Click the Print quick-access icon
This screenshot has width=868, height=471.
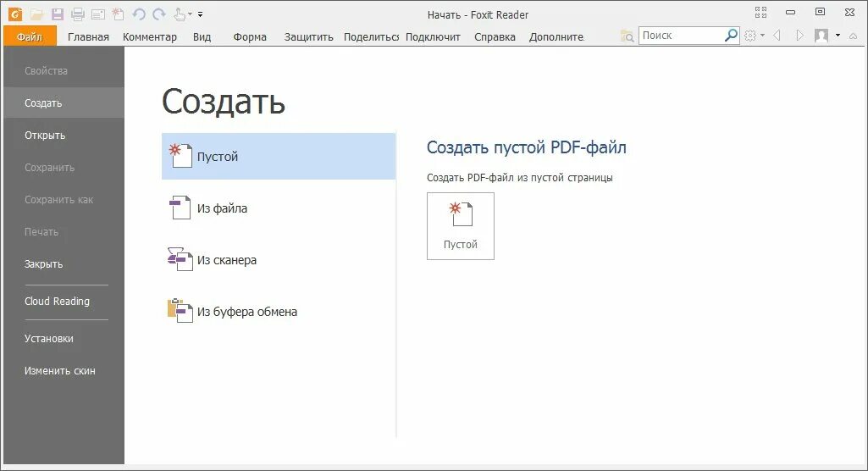pyautogui.click(x=78, y=14)
